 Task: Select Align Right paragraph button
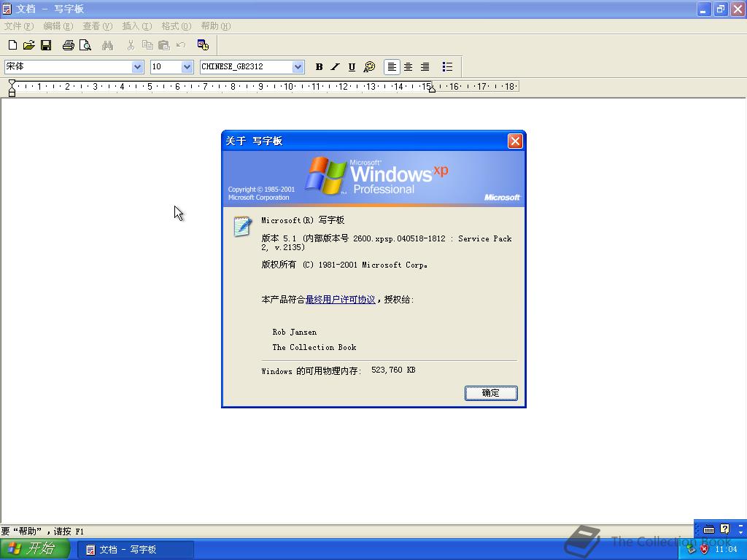pos(425,66)
